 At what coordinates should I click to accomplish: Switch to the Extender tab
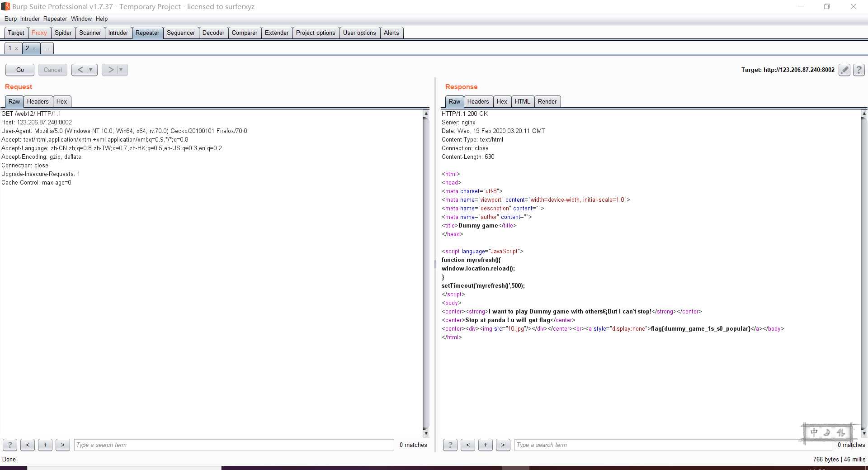point(277,33)
